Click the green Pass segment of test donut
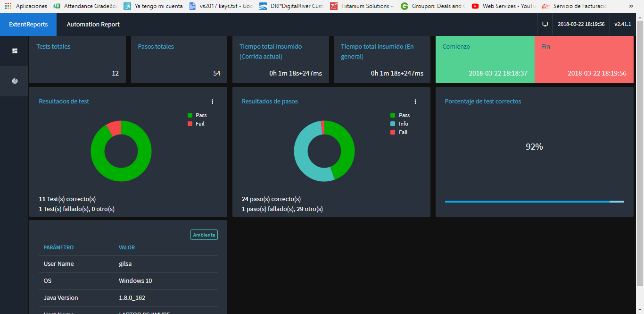 pos(121,175)
